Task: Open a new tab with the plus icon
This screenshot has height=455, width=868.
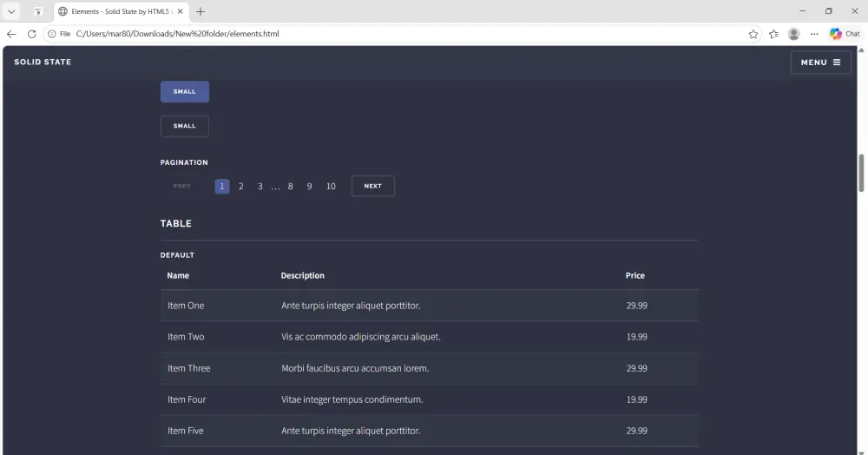Action: tap(201, 11)
